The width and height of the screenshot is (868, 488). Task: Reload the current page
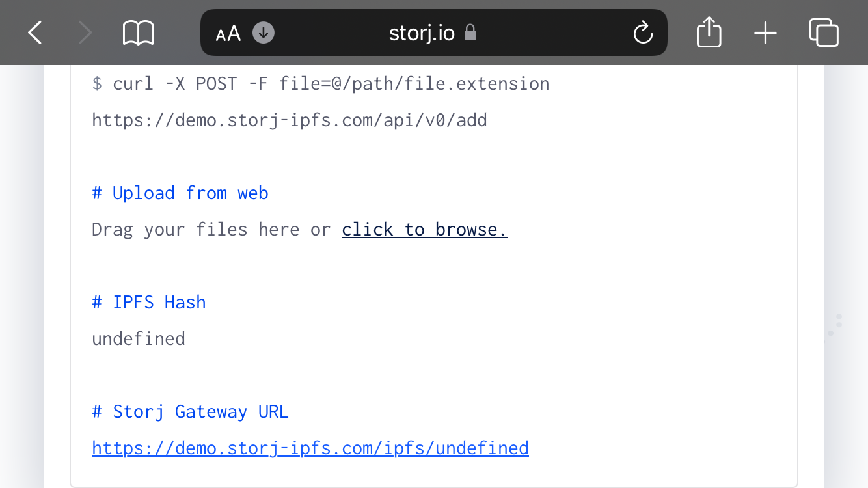point(643,33)
